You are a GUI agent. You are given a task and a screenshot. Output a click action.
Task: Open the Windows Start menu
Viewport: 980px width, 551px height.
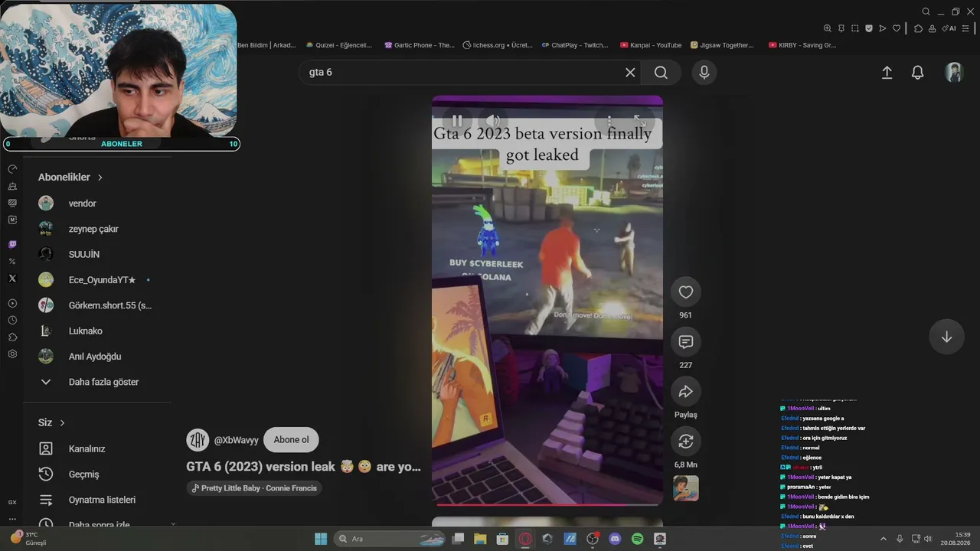321,539
